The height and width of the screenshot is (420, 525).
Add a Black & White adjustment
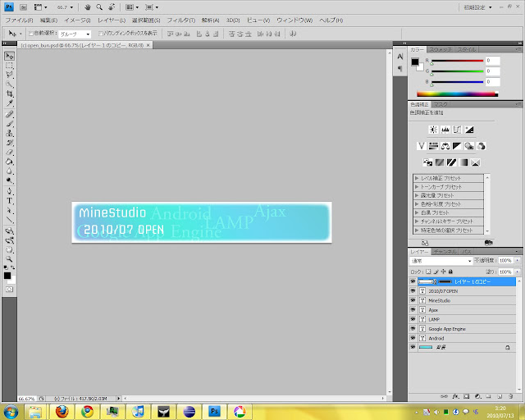coord(457,146)
